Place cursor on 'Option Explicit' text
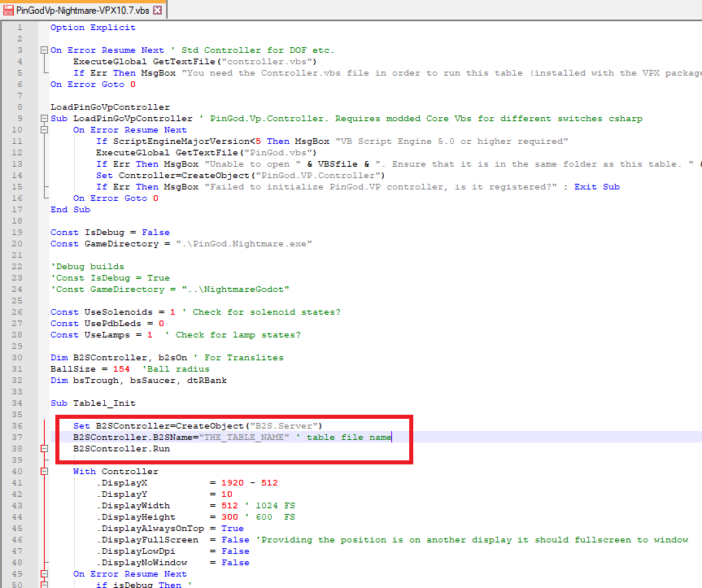The height and width of the screenshot is (588, 702). point(93,28)
